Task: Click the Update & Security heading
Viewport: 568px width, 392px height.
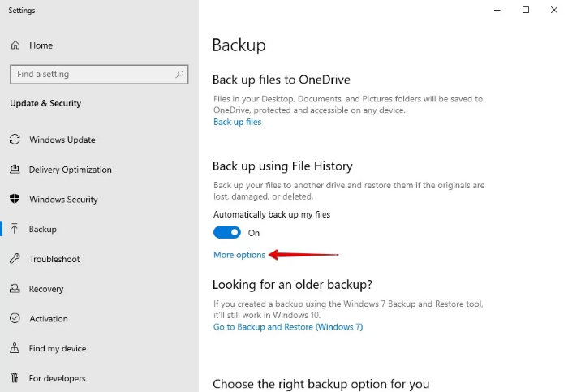Action: pyautogui.click(x=45, y=103)
